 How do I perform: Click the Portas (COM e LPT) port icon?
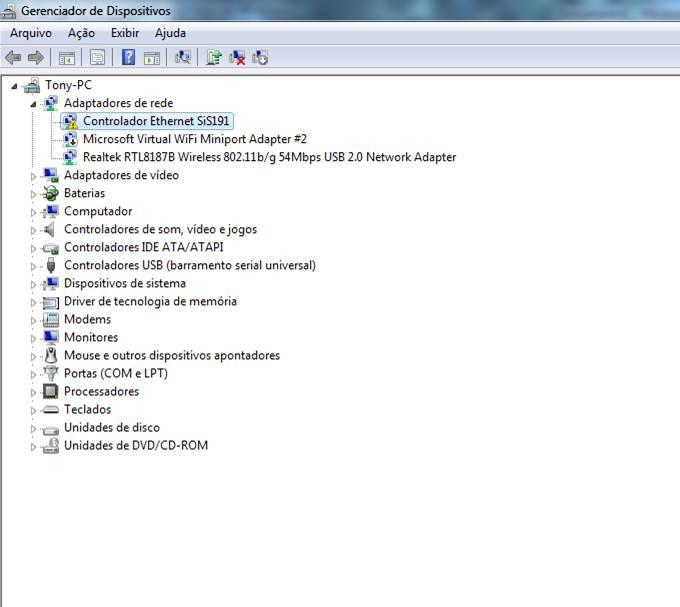tap(51, 373)
